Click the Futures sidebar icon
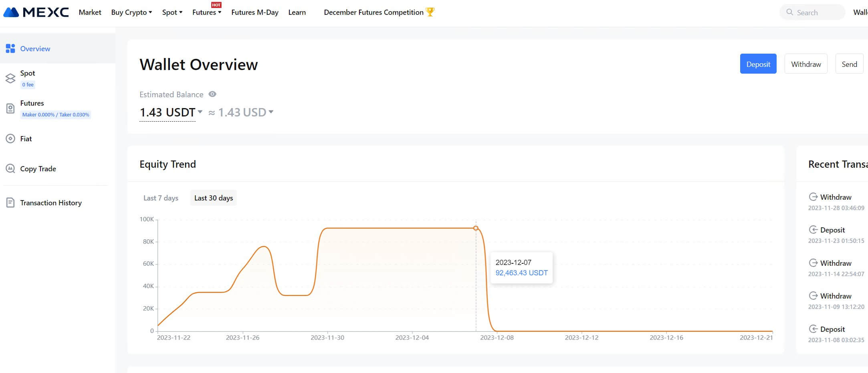The width and height of the screenshot is (868, 373). (10, 108)
